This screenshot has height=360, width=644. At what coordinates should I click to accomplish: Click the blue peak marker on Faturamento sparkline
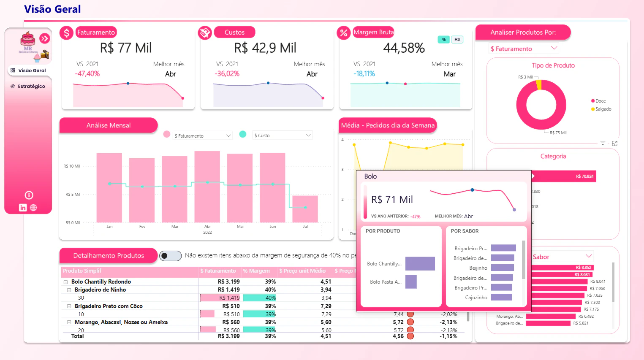pyautogui.click(x=128, y=83)
